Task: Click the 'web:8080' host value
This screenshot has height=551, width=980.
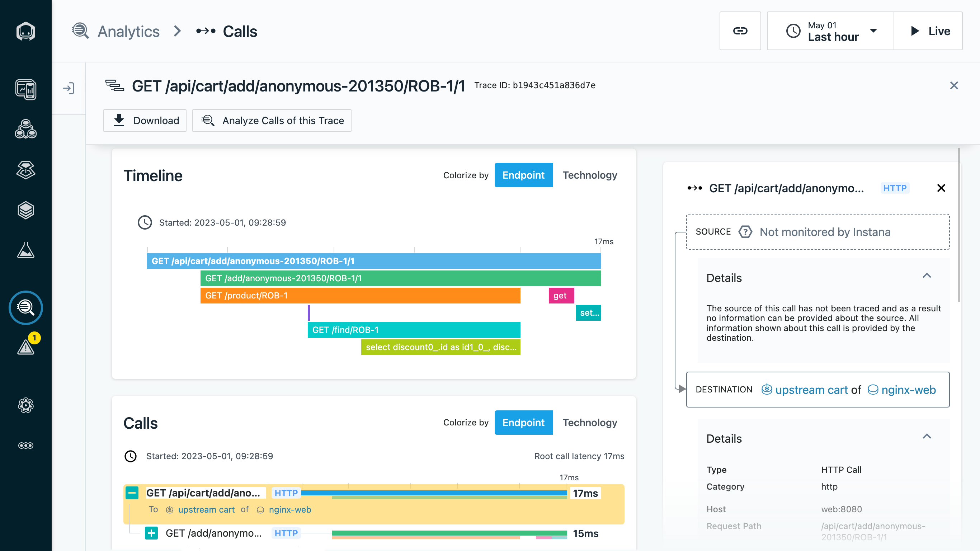Action: click(842, 509)
